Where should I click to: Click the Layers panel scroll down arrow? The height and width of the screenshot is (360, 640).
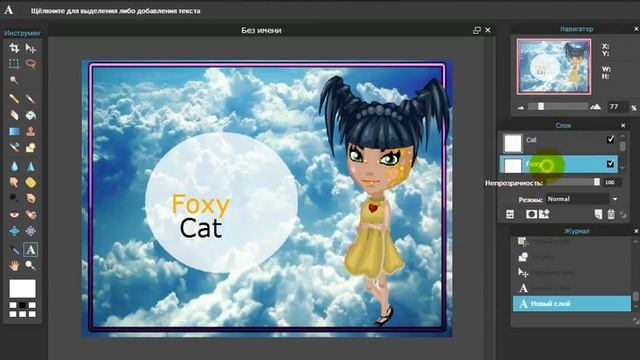[x=622, y=168]
